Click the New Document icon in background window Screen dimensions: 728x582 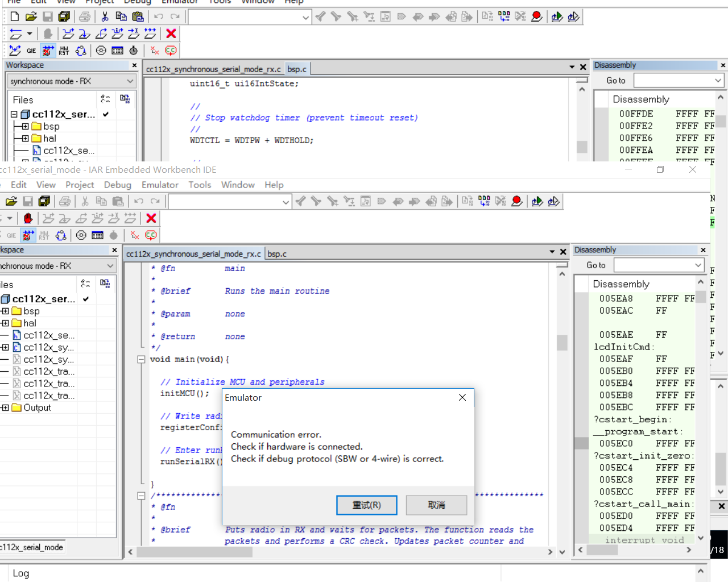click(x=15, y=16)
